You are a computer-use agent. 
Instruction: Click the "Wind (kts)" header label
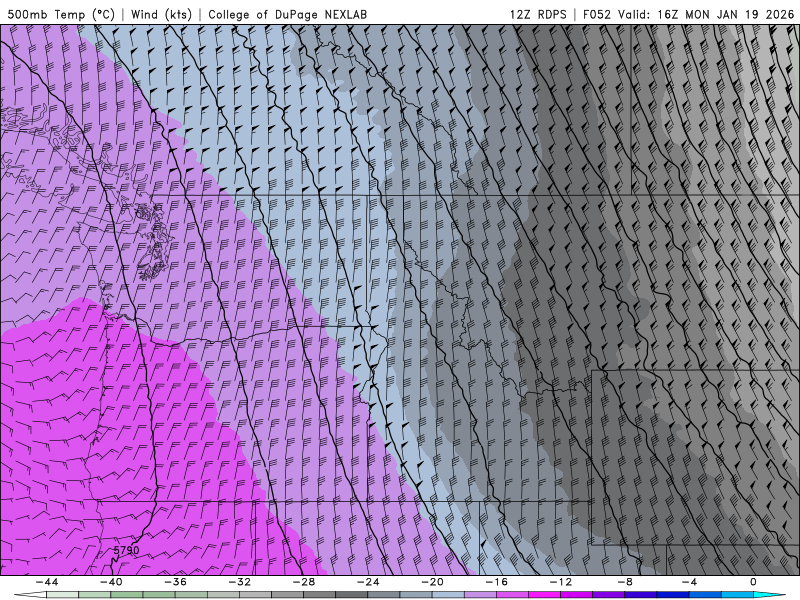tap(161, 14)
